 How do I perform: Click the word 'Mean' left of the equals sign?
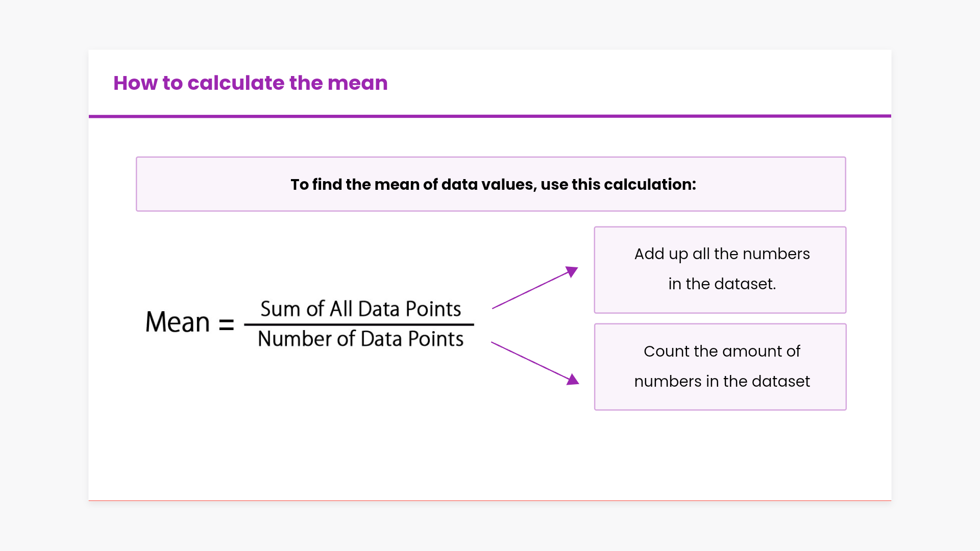click(178, 322)
